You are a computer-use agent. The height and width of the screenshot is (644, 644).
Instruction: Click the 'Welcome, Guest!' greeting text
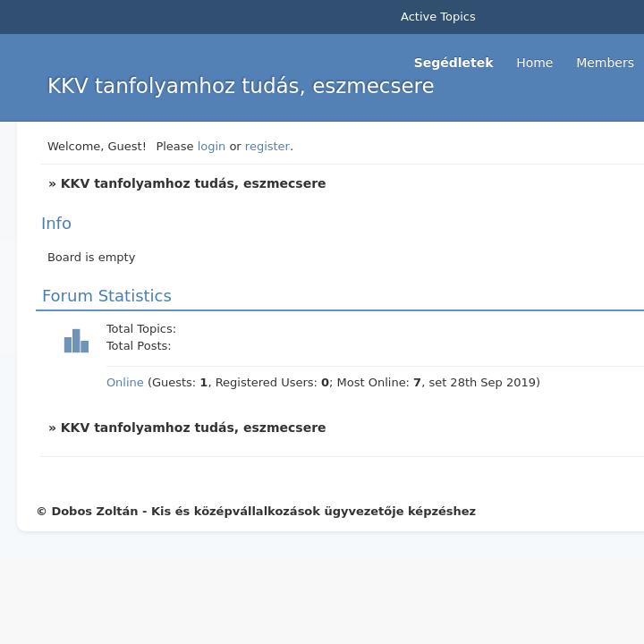[x=97, y=146]
